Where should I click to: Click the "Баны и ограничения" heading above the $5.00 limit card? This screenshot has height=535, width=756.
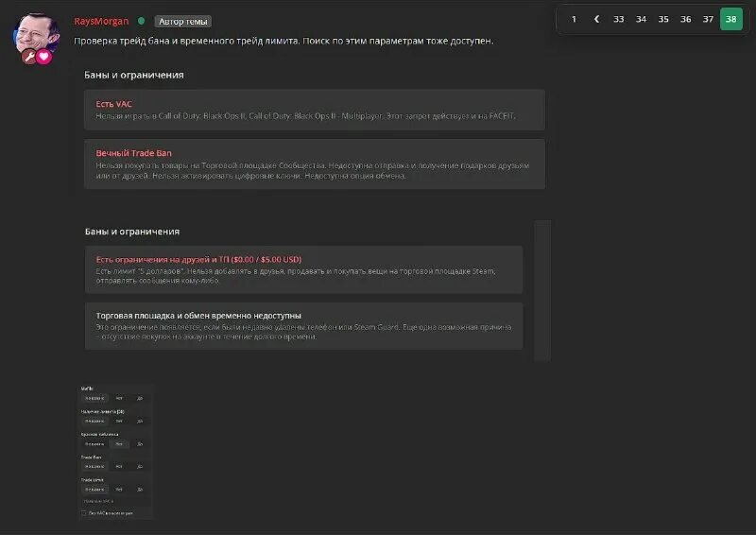(x=132, y=232)
